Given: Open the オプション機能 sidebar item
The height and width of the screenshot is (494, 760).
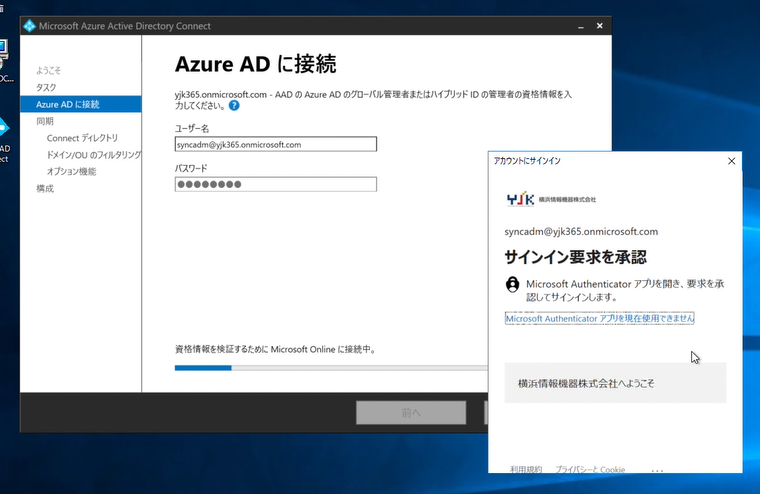Looking at the screenshot, I should [71, 172].
